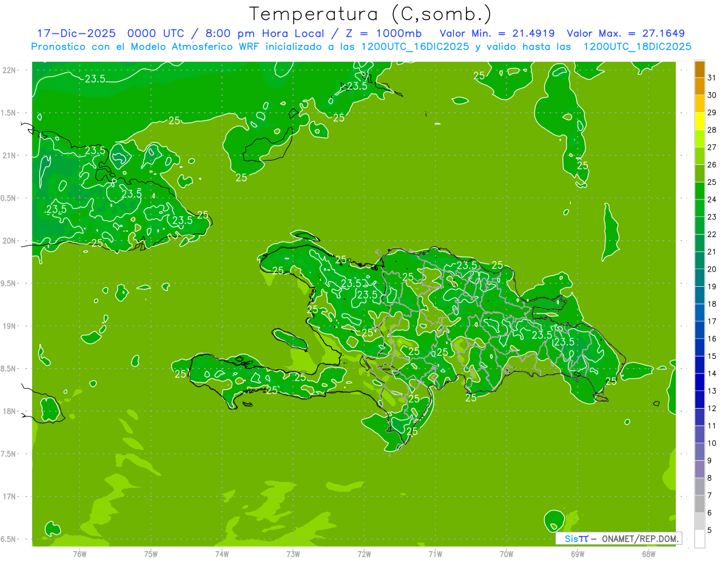Click the colorbar value "8"
Viewport: 728px width, 562px height.
pyautogui.click(x=710, y=478)
